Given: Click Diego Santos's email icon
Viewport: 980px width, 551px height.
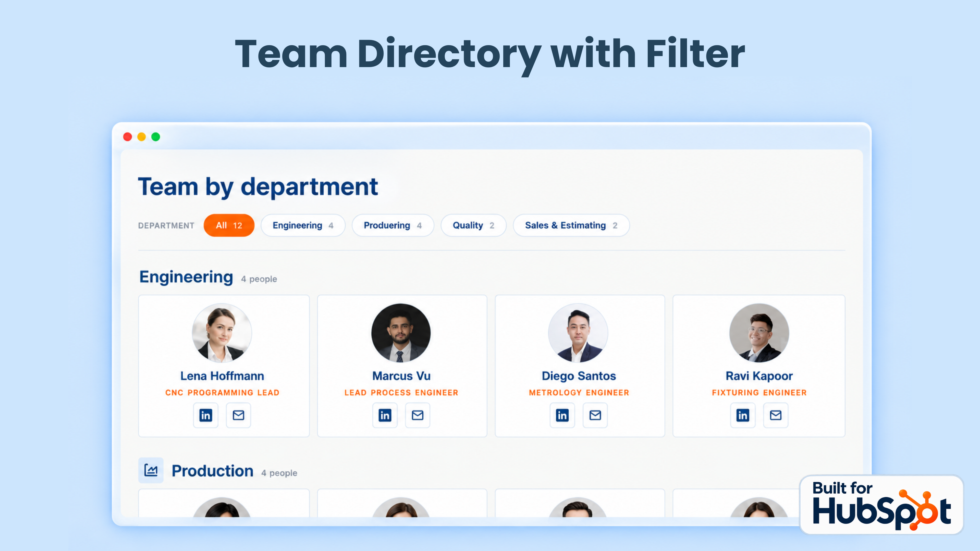Looking at the screenshot, I should 595,415.
